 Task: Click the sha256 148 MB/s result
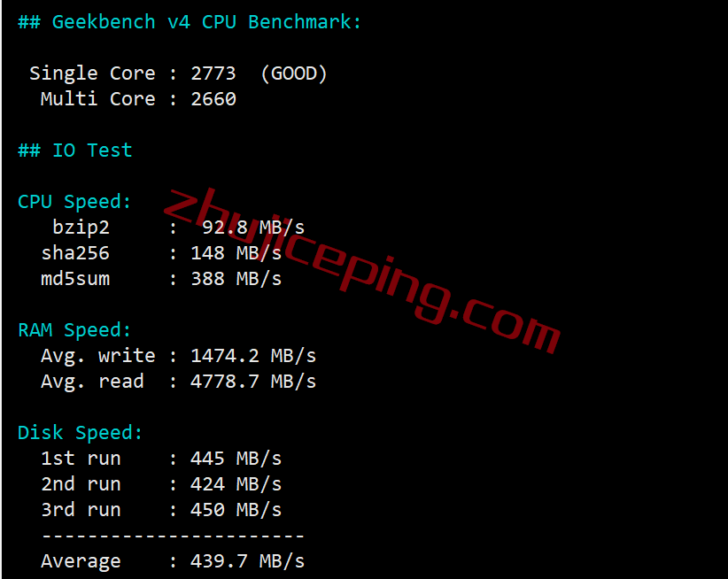coord(236,253)
